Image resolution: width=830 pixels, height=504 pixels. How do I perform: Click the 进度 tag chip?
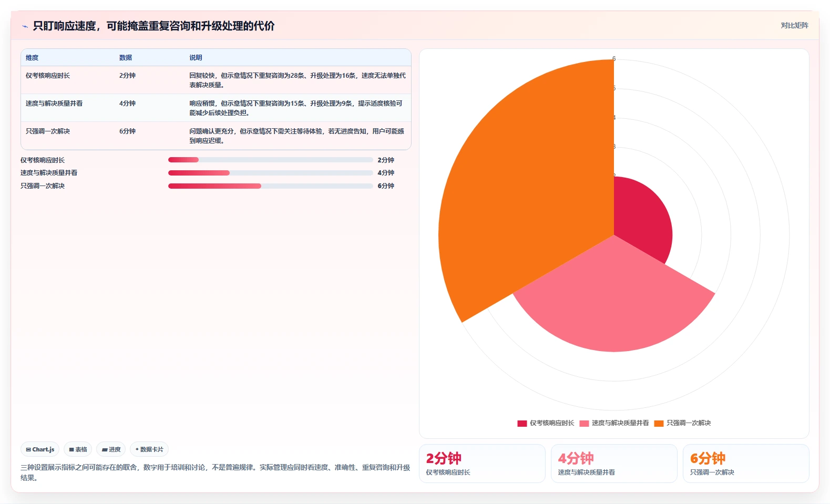pyautogui.click(x=111, y=449)
